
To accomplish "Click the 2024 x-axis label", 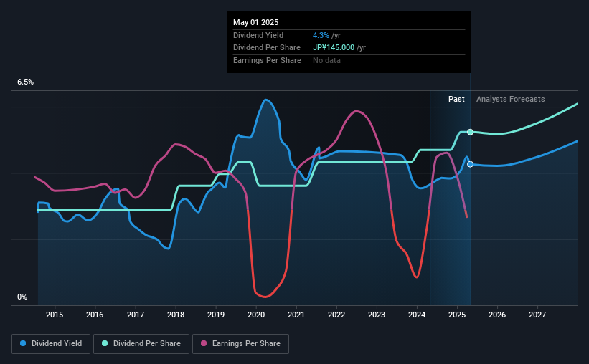I will tap(417, 315).
